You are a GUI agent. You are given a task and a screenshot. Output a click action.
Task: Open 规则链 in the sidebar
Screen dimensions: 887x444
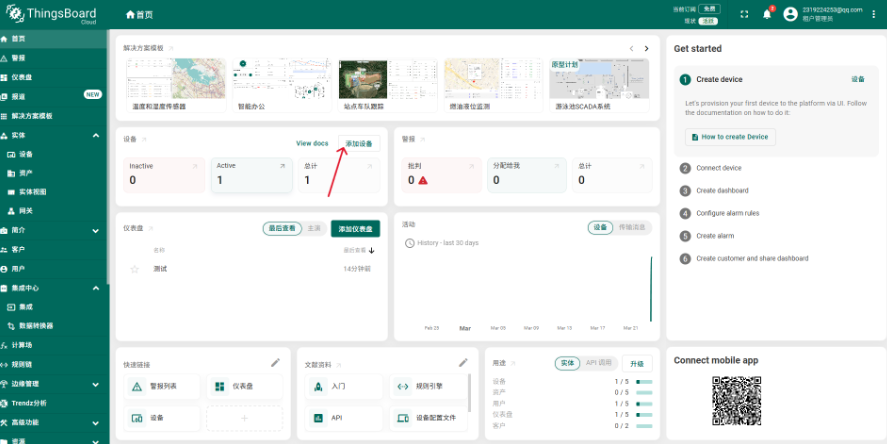tap(22, 364)
